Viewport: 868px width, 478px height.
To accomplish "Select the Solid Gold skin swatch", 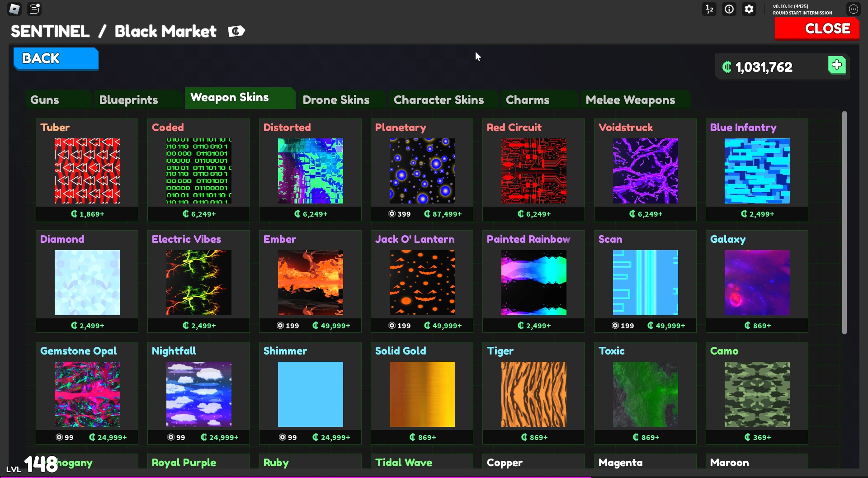I will tap(422, 394).
